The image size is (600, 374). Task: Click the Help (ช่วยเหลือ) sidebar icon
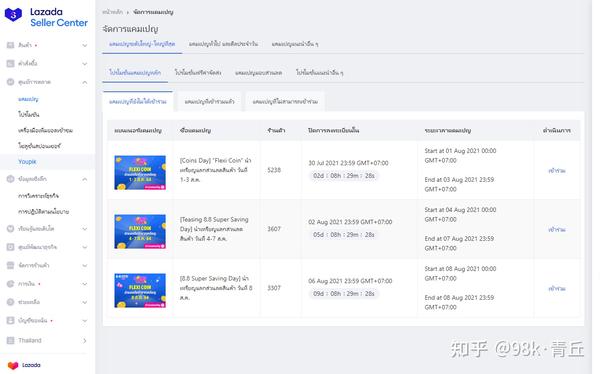click(x=10, y=302)
